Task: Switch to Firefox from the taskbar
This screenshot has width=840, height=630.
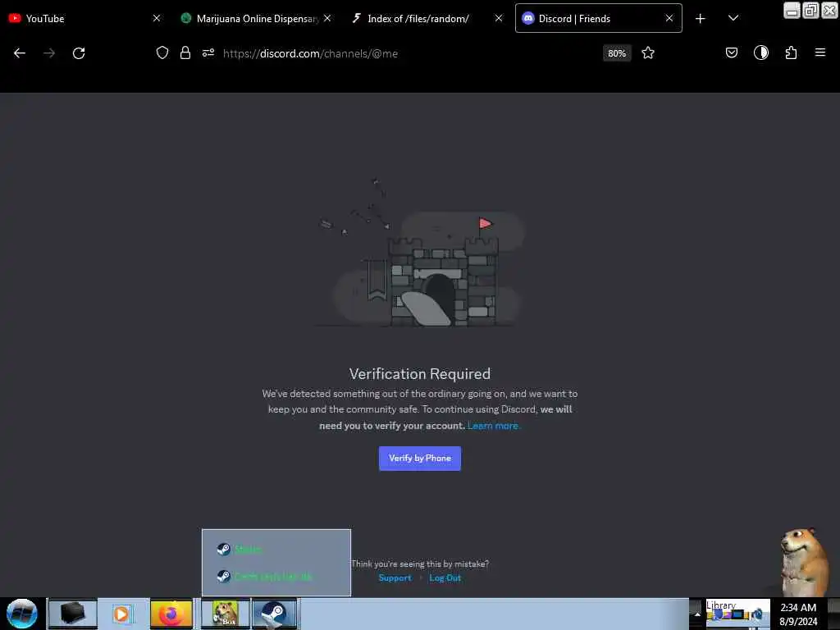Action: pyautogui.click(x=171, y=614)
